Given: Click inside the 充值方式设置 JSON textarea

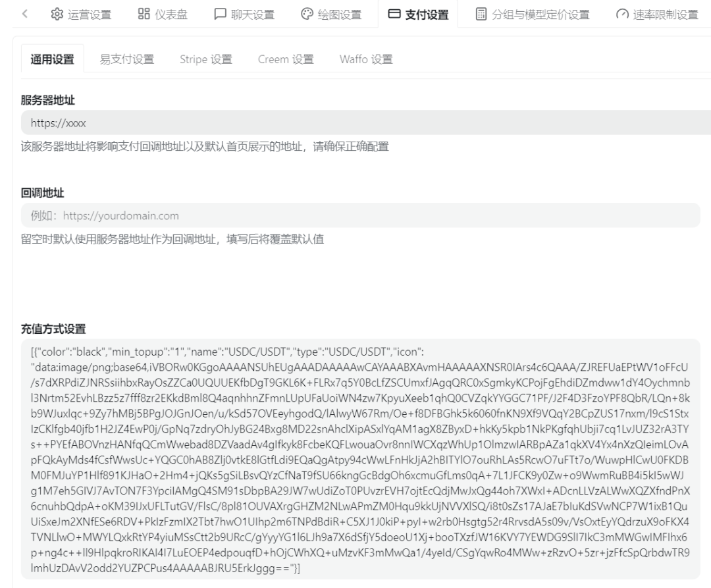Looking at the screenshot, I should tap(361, 459).
